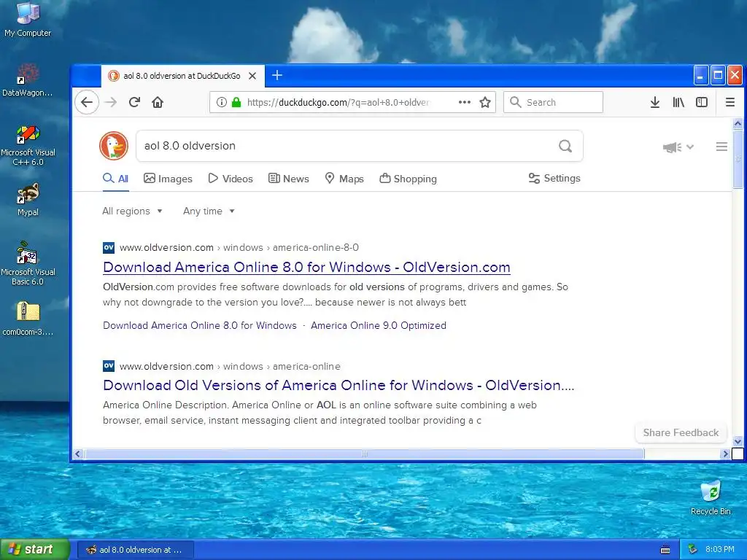
Task: Open page actions three-dots menu
Action: pos(465,102)
